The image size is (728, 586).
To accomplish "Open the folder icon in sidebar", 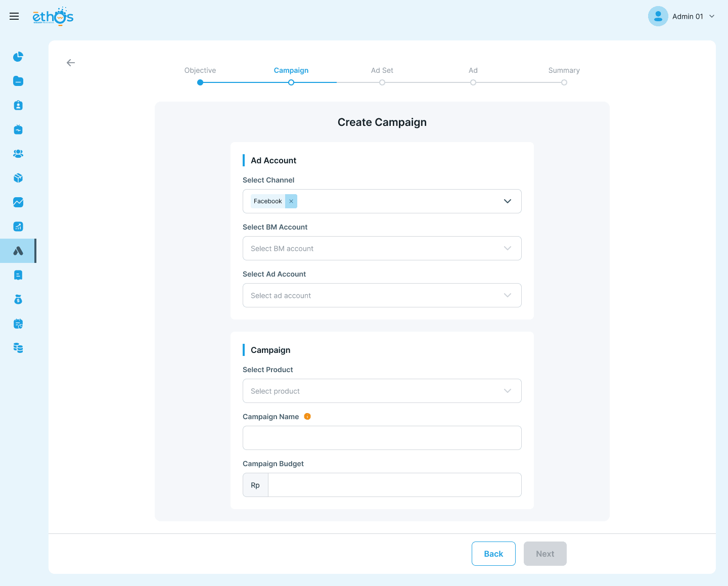I will [x=18, y=81].
